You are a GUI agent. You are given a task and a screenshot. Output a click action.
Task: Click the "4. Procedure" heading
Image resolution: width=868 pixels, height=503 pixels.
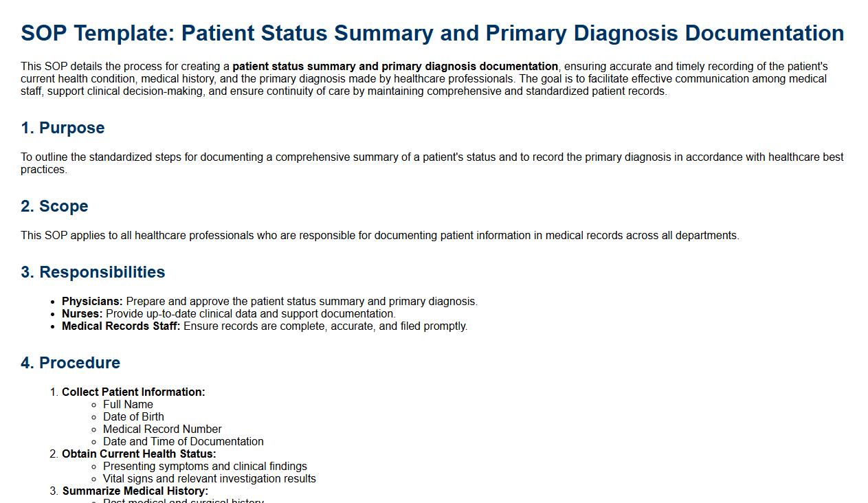pyautogui.click(x=70, y=363)
